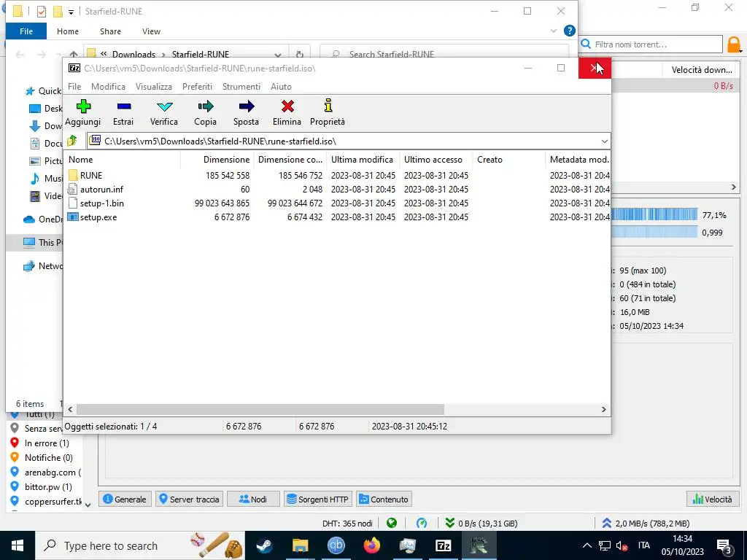Click the Windows taskbar search box
The width and height of the screenshot is (747, 560).
[x=140, y=545]
